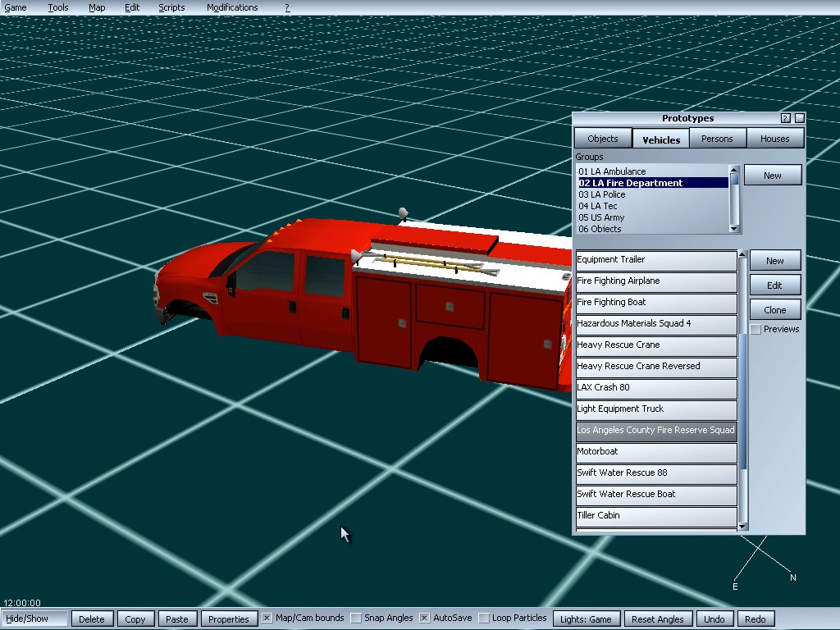Click the Paste button
This screenshot has height=630, width=840.
click(x=177, y=619)
